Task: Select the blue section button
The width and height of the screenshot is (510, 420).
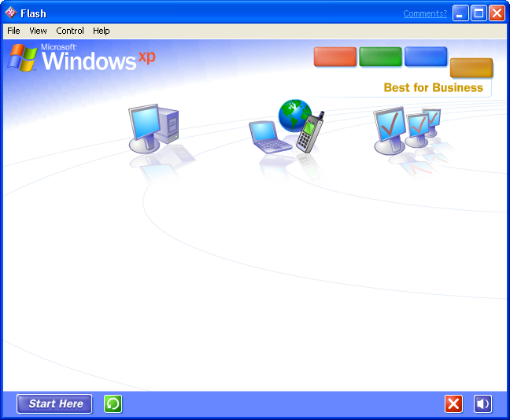Action: 426,57
